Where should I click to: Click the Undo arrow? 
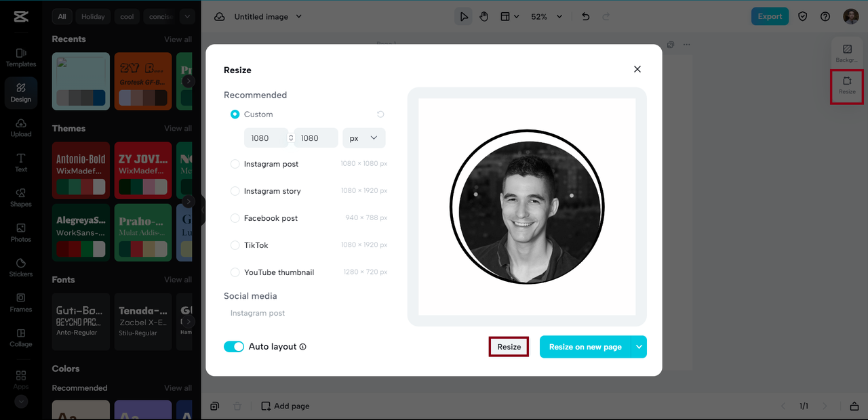point(586,16)
